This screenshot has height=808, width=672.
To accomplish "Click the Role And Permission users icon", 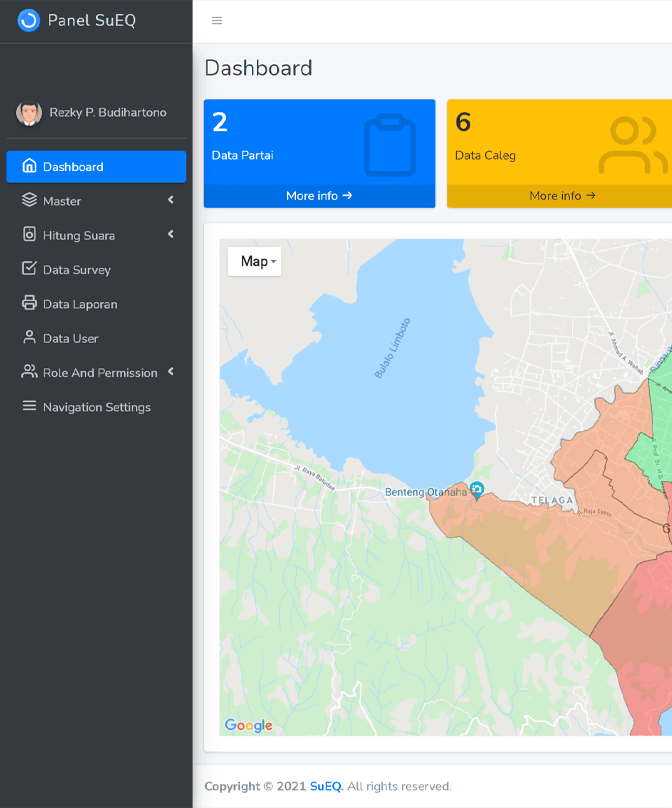I will click(29, 372).
